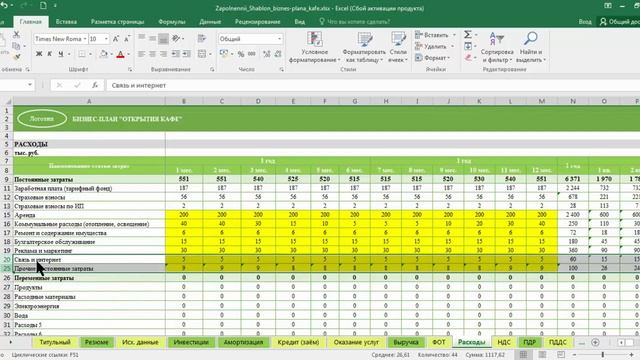
Task: Click the 'Что вы хотите сделать?' search box
Action: point(354,22)
